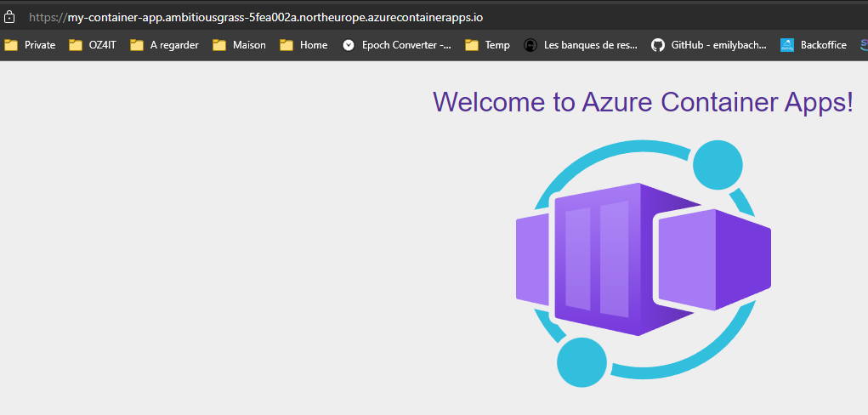Click the lower blue circle in the logo
Viewport: 868px width, 415px height.
point(582,361)
